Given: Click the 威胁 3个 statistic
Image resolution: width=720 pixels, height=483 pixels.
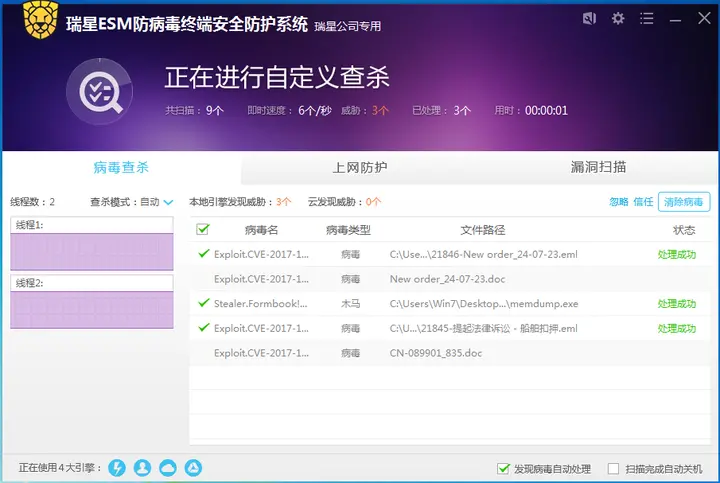Looking at the screenshot, I should [365, 111].
